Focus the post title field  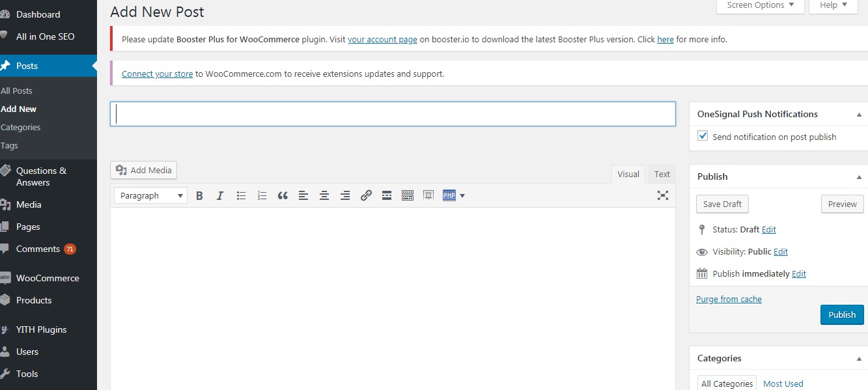[x=393, y=114]
